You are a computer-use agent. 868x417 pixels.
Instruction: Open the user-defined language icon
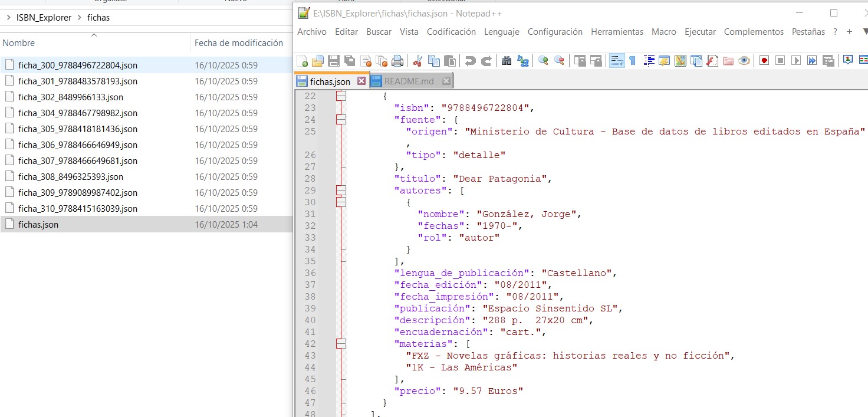pos(665,60)
